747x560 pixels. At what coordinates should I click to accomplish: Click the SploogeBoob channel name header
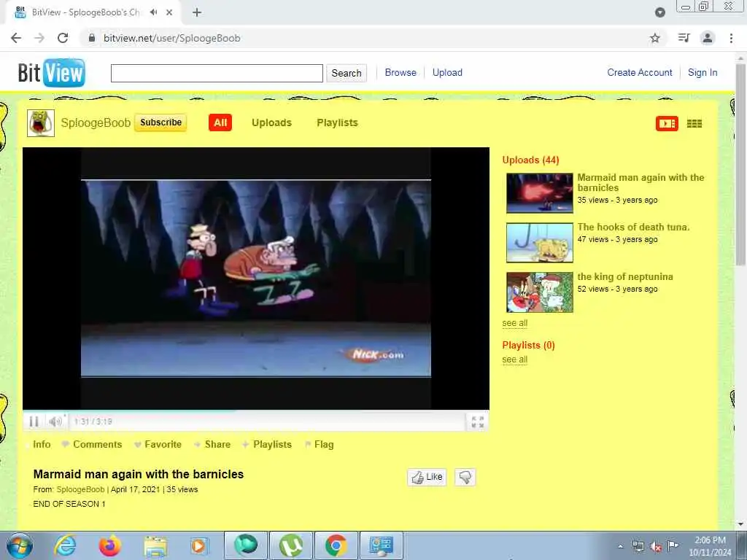[x=96, y=122]
